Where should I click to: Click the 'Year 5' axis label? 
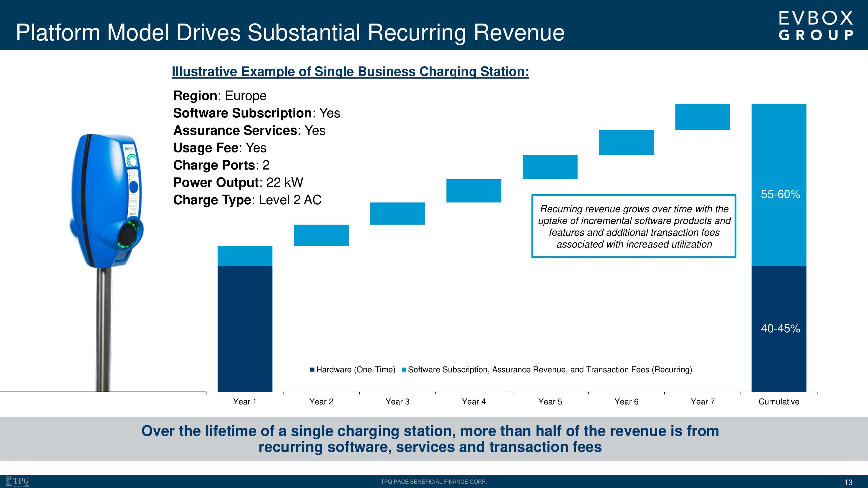pyautogui.click(x=550, y=402)
